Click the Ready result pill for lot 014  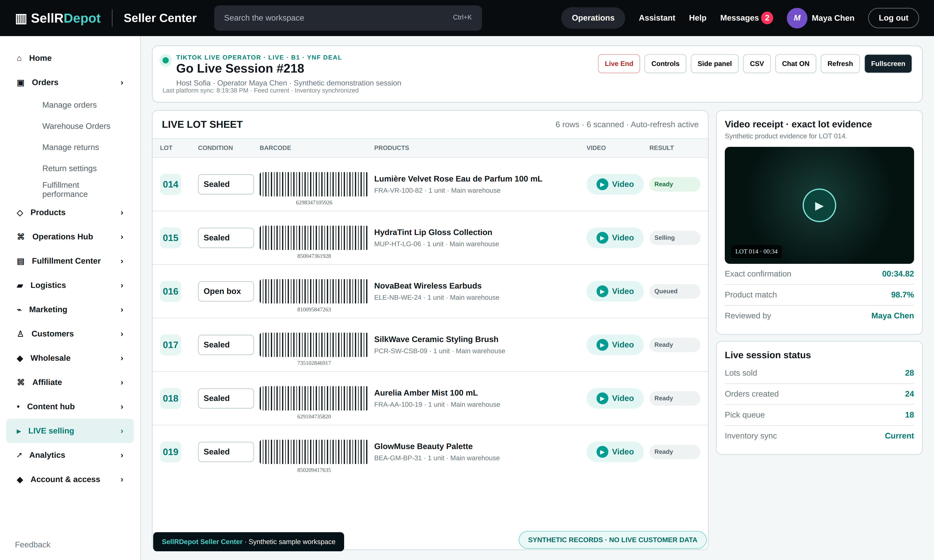675,184
